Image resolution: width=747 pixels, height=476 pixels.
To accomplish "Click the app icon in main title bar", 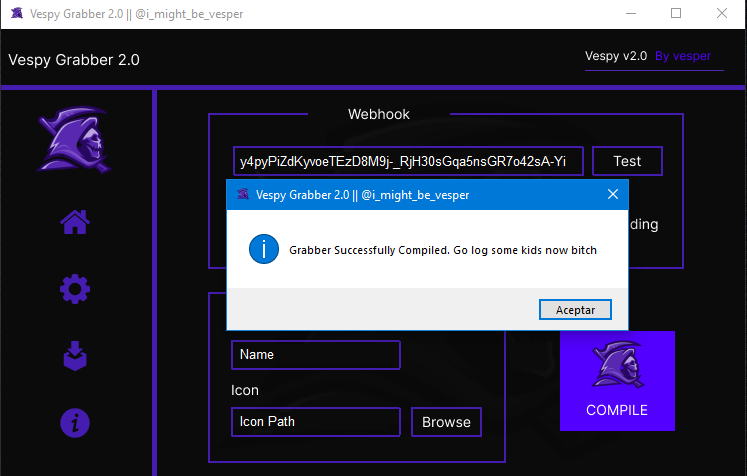I will [17, 13].
